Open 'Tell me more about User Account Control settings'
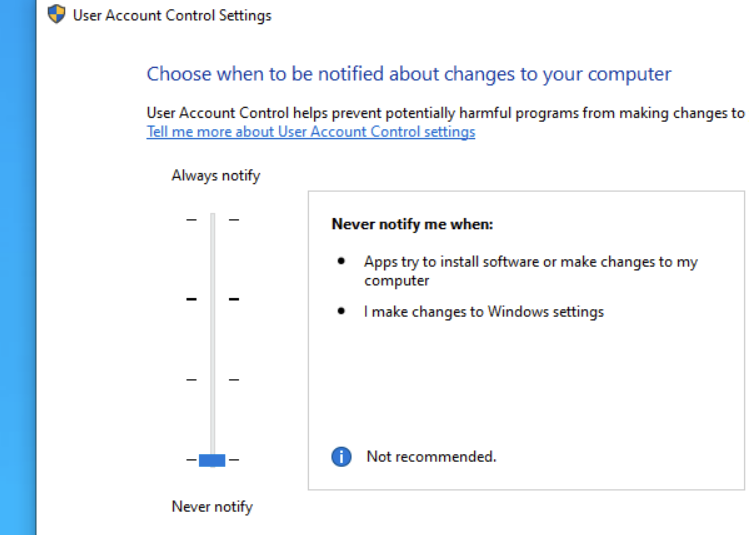The image size is (753, 535). click(311, 132)
